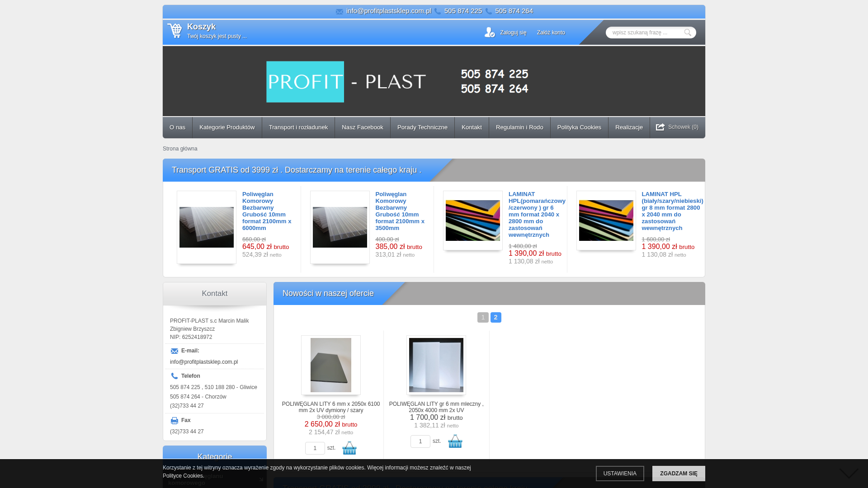
Task: Click the Telefon icon in Kontakt panel
Action: click(175, 376)
